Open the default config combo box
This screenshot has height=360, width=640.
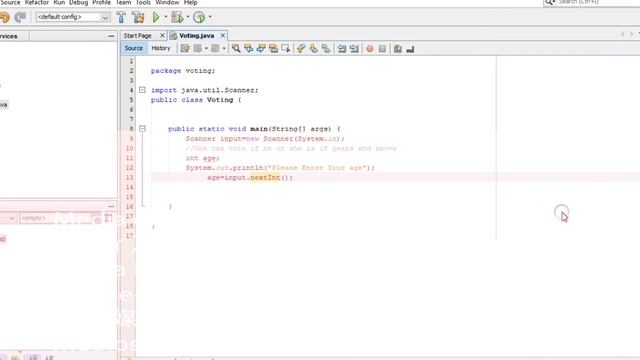click(73, 17)
